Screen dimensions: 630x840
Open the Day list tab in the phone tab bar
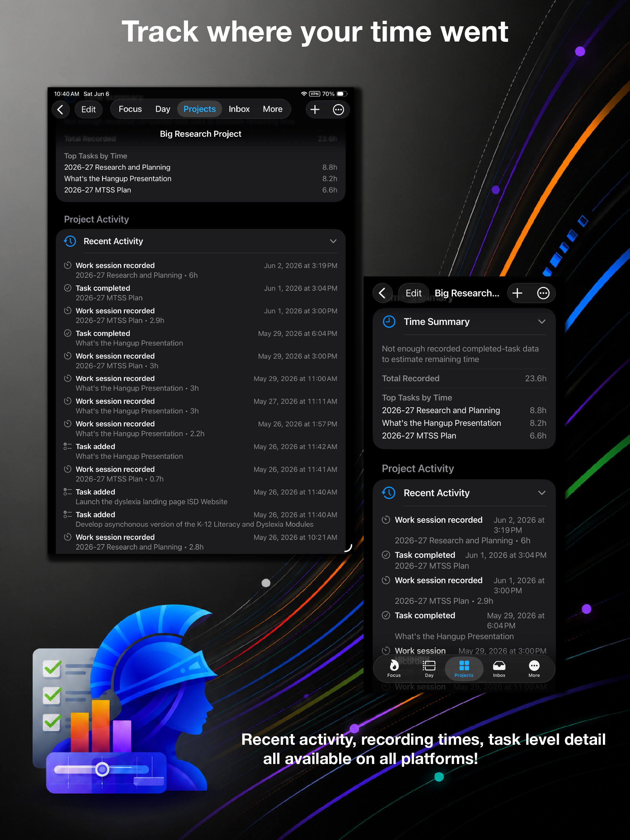[x=429, y=668]
